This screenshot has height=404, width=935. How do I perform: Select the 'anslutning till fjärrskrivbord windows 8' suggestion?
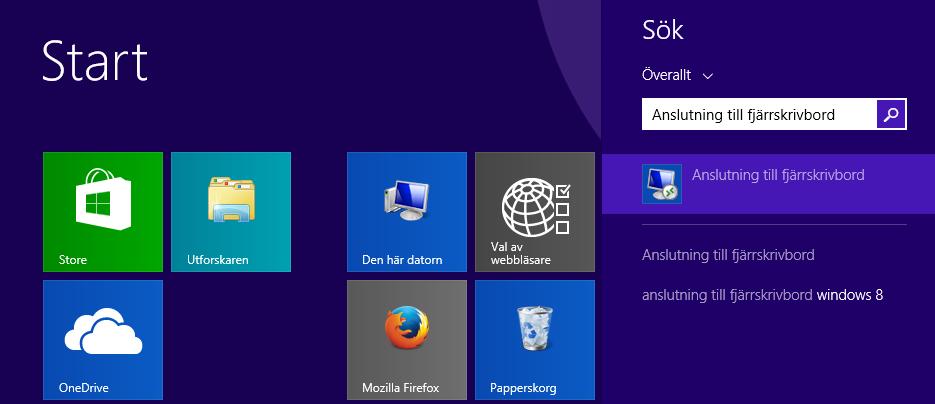(x=762, y=294)
